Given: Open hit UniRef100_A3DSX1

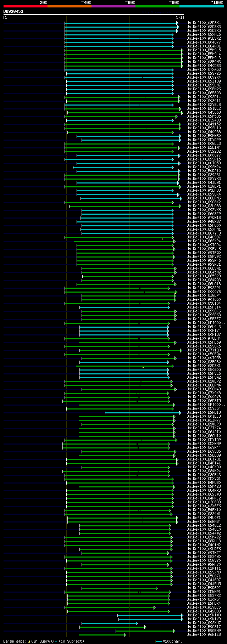Looking at the screenshot, I should coord(204,366).
